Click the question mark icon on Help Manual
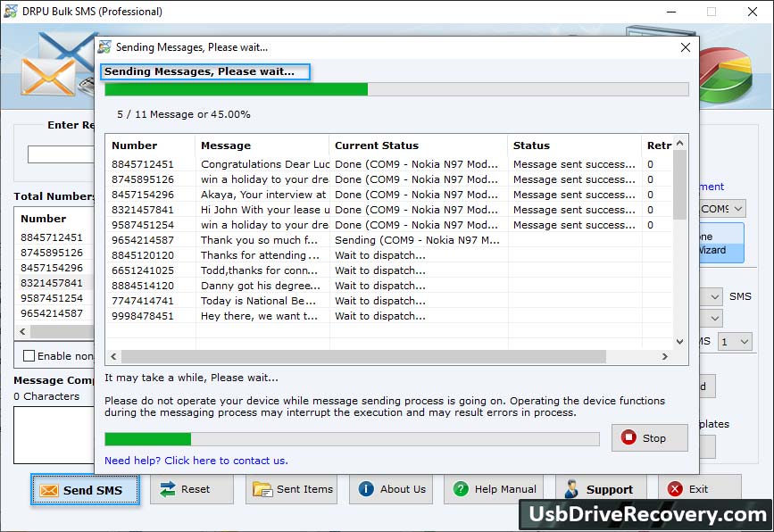Image resolution: width=774 pixels, height=532 pixels. (x=461, y=489)
